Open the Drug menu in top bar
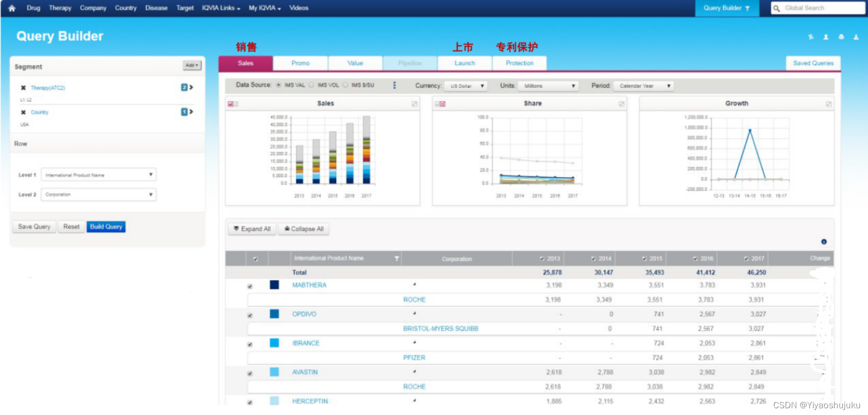Screen dimensions: 868x415 tap(34, 8)
